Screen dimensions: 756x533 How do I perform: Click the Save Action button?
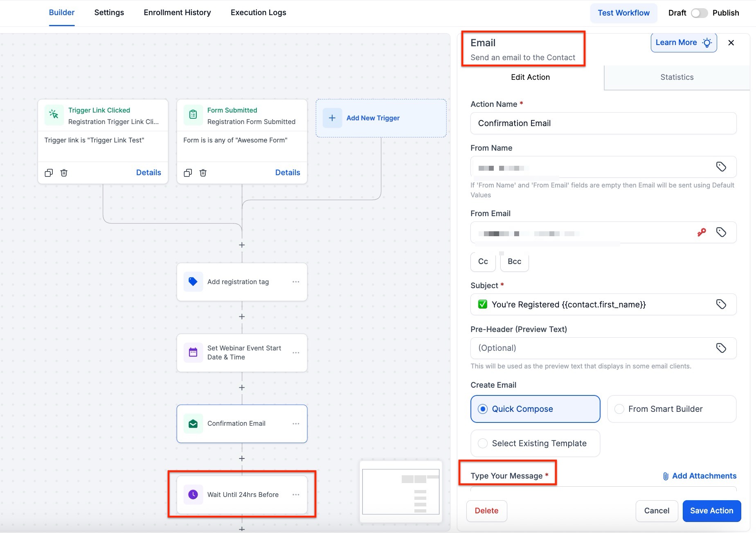pyautogui.click(x=711, y=511)
